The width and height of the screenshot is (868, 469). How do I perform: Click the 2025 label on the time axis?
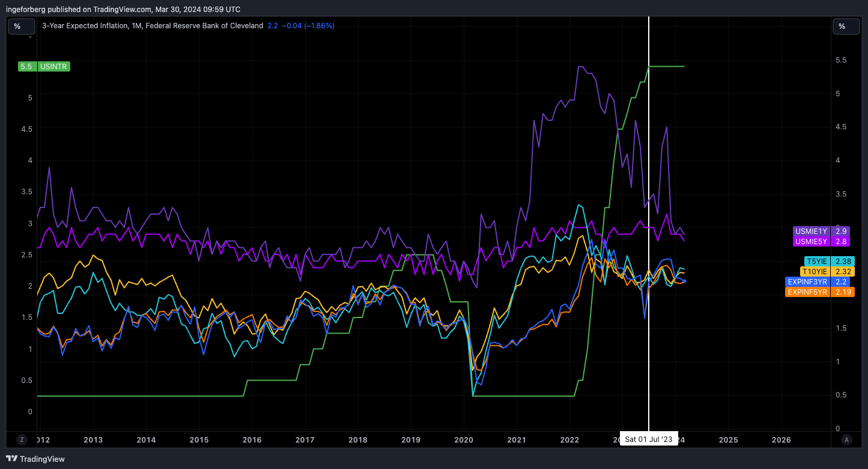pos(728,440)
